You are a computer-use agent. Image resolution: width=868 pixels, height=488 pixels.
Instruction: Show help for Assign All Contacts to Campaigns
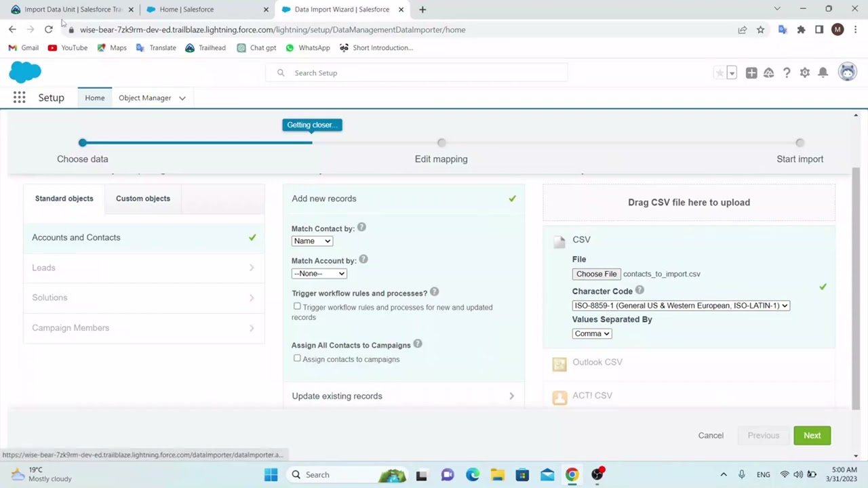[418, 344]
